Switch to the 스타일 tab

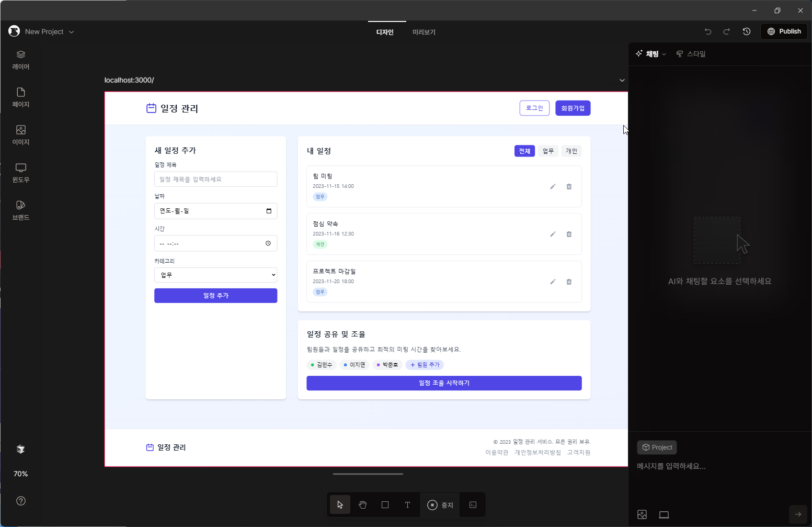[691, 54]
